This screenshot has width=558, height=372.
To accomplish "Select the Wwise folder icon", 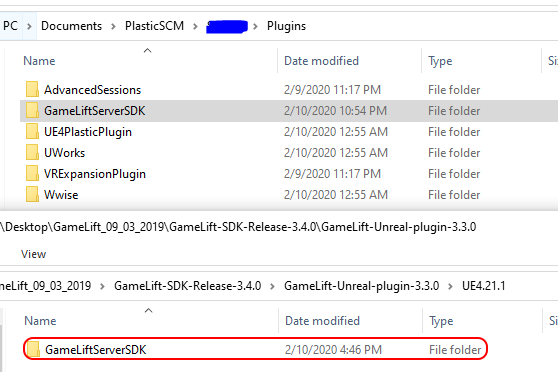I will tap(32, 194).
